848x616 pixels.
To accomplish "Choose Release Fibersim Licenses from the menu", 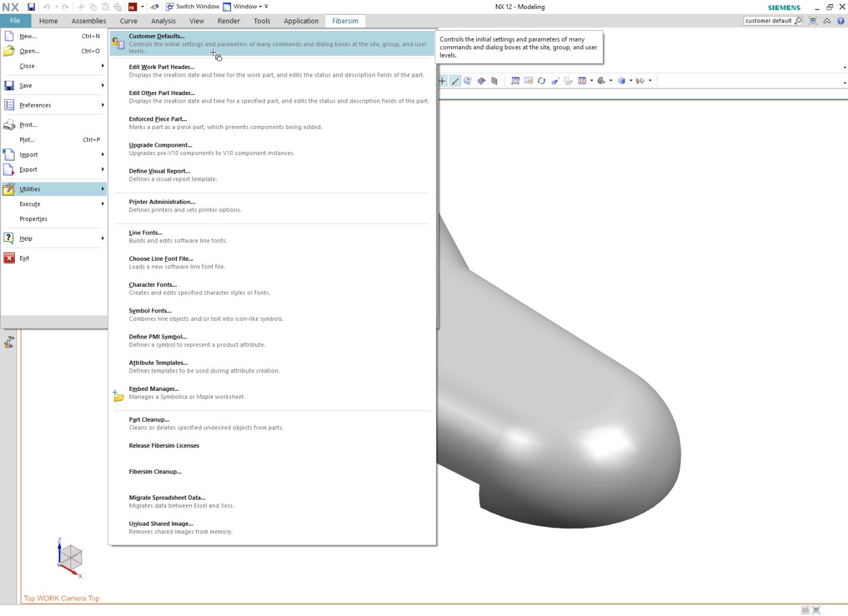I will [164, 446].
